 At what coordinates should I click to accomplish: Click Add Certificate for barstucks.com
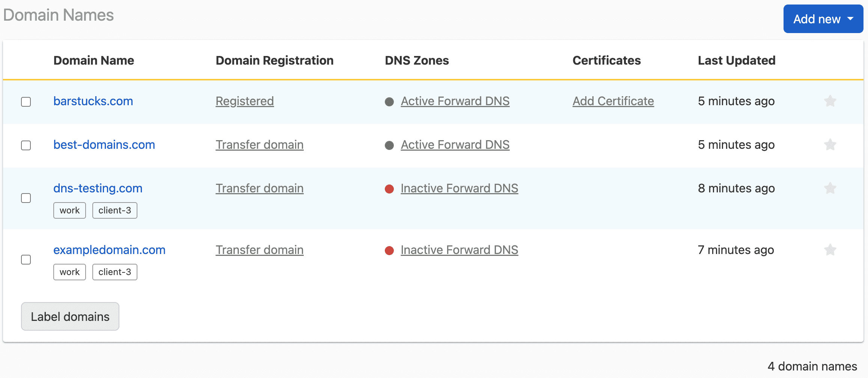613,101
